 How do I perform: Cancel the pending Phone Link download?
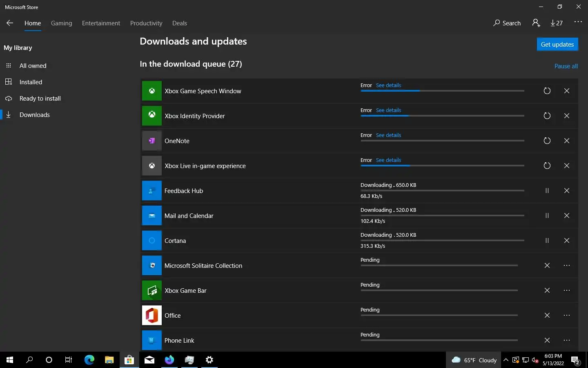tap(547, 340)
